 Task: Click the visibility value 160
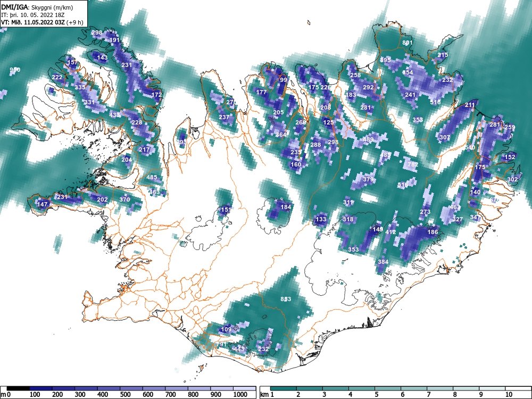296,165
